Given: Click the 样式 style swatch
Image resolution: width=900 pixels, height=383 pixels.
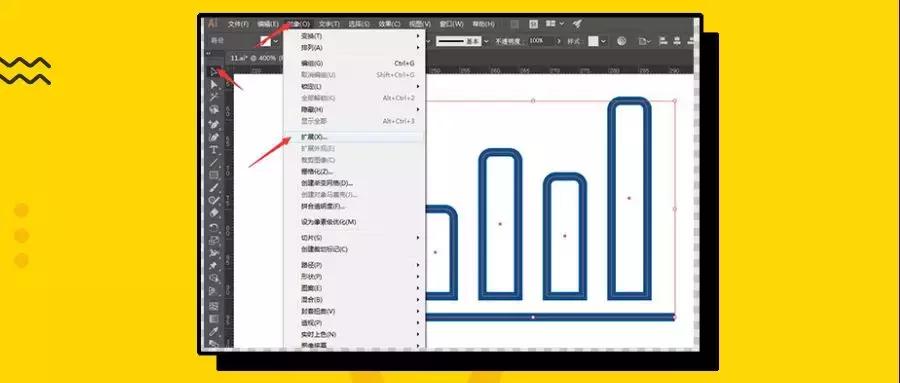Looking at the screenshot, I should [x=593, y=41].
